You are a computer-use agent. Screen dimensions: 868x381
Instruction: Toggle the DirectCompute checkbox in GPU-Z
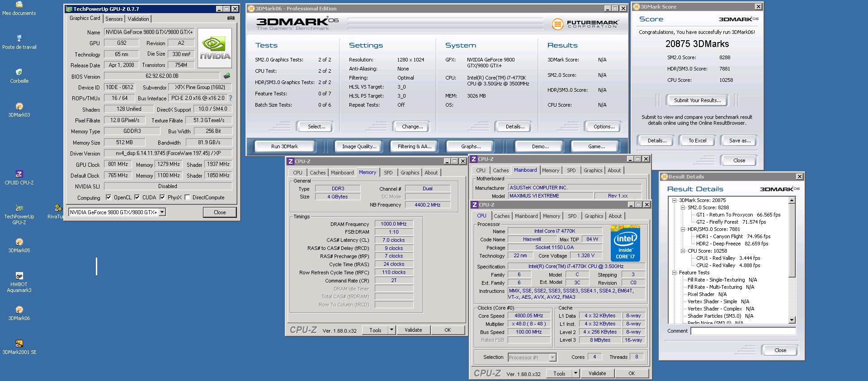[x=187, y=198]
